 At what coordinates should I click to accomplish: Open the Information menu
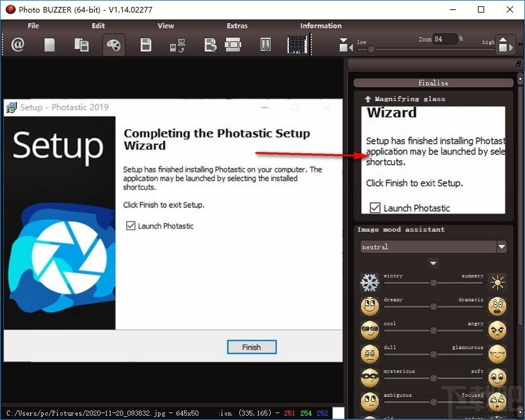point(321,26)
